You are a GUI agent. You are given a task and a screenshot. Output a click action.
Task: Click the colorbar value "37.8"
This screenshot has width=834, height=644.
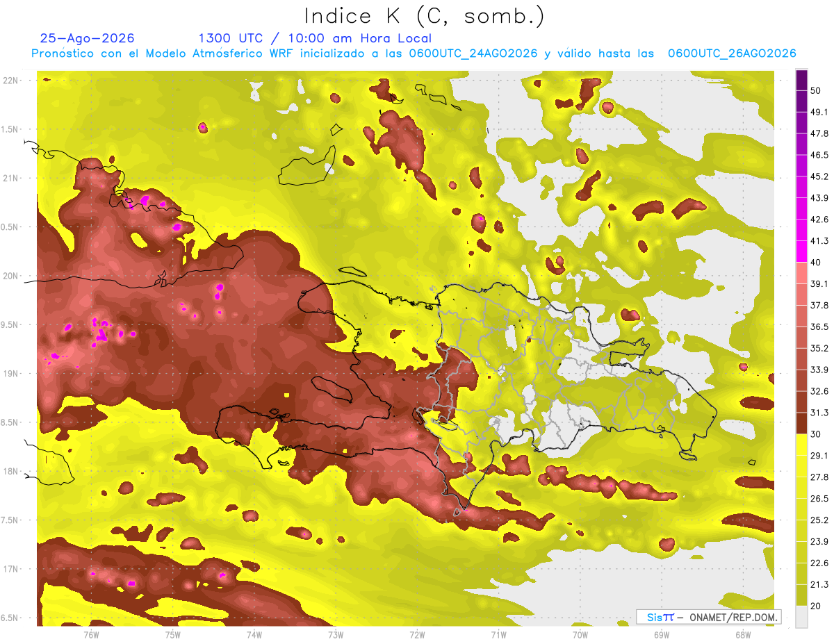tap(819, 306)
